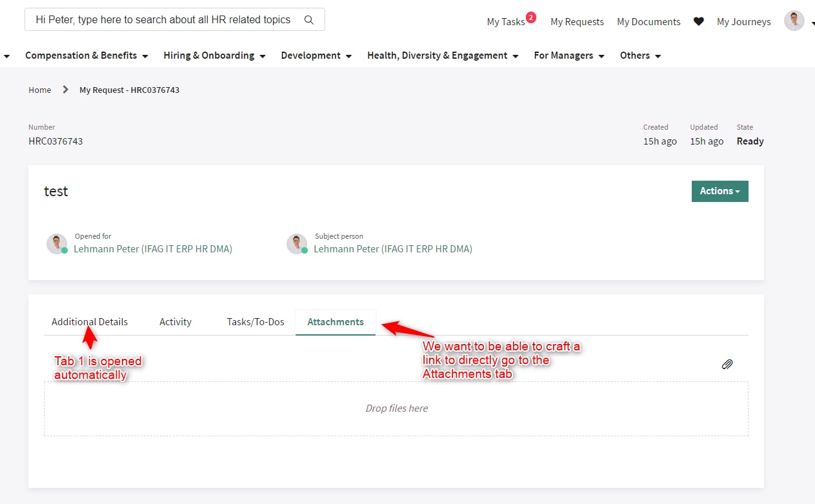The height and width of the screenshot is (504, 815).
Task: Click the Opened for person avatar
Action: pyautogui.click(x=57, y=243)
